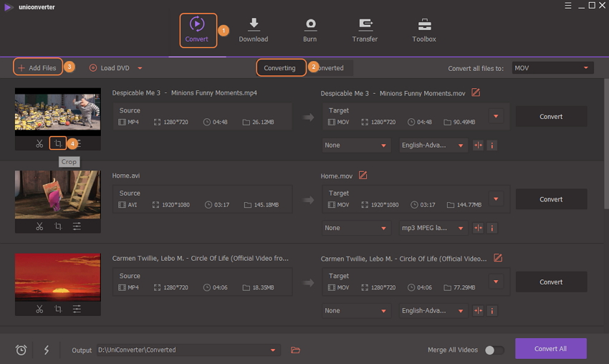Click the Add Files button

[x=38, y=67]
